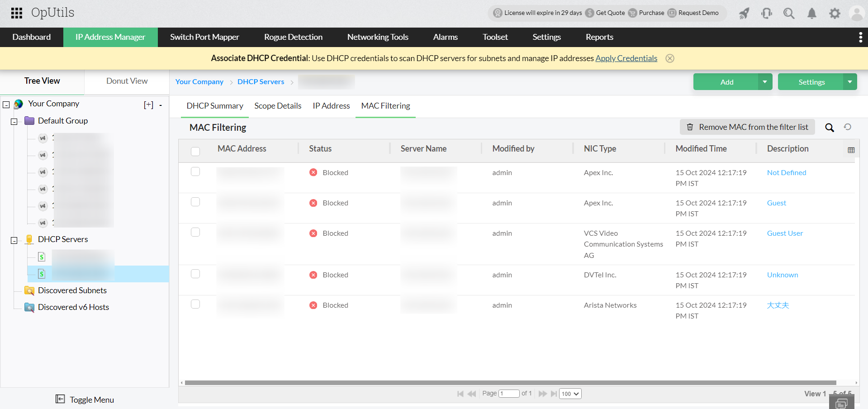
Task: Click the rocket getting-started icon
Action: point(744,13)
